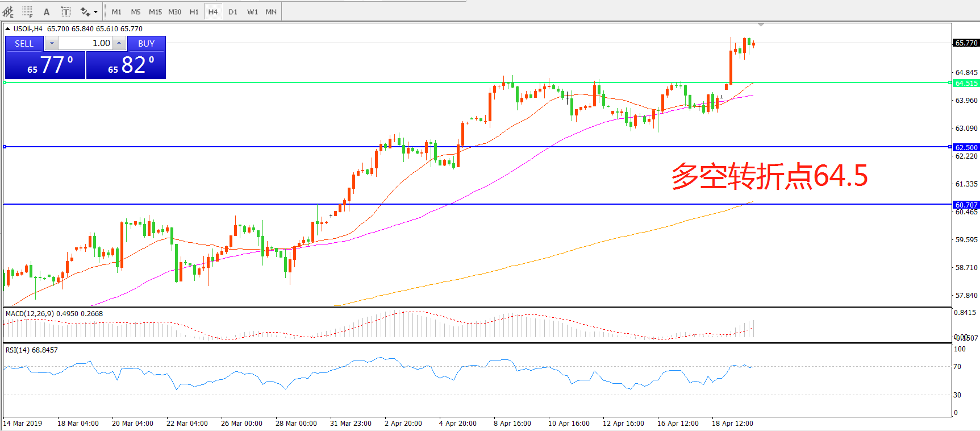This screenshot has width=980, height=431.
Task: Click the arrows objects tool icon
Action: [85, 11]
